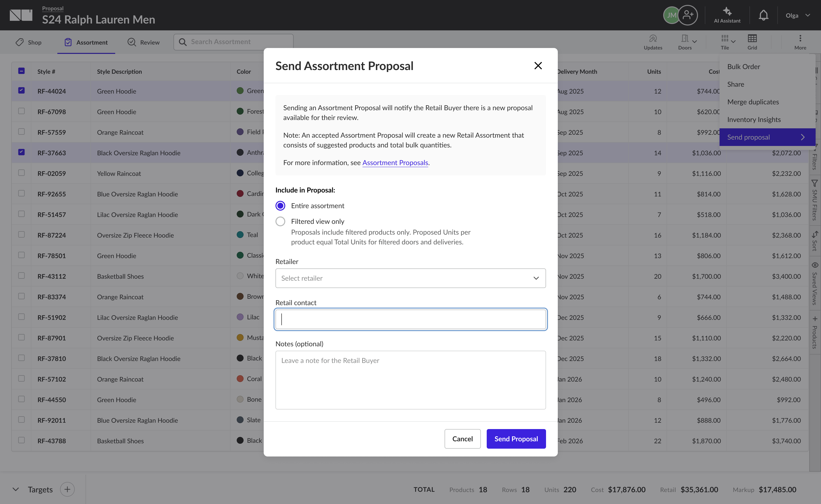The width and height of the screenshot is (821, 504).
Task: Click the Notes optional text area
Action: [410, 380]
